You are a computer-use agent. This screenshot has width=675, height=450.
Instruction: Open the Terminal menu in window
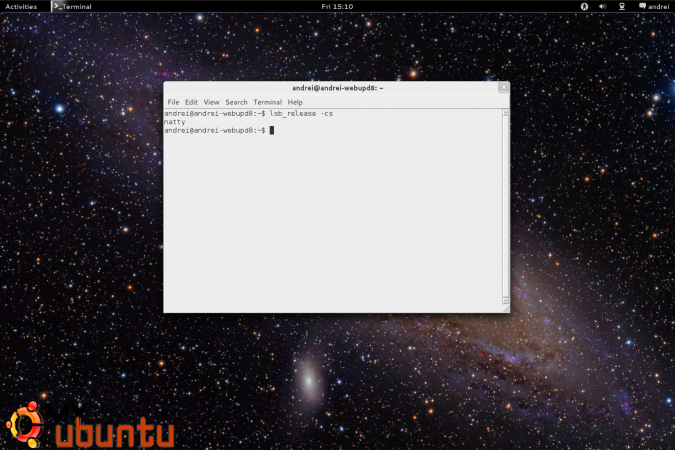(x=267, y=102)
